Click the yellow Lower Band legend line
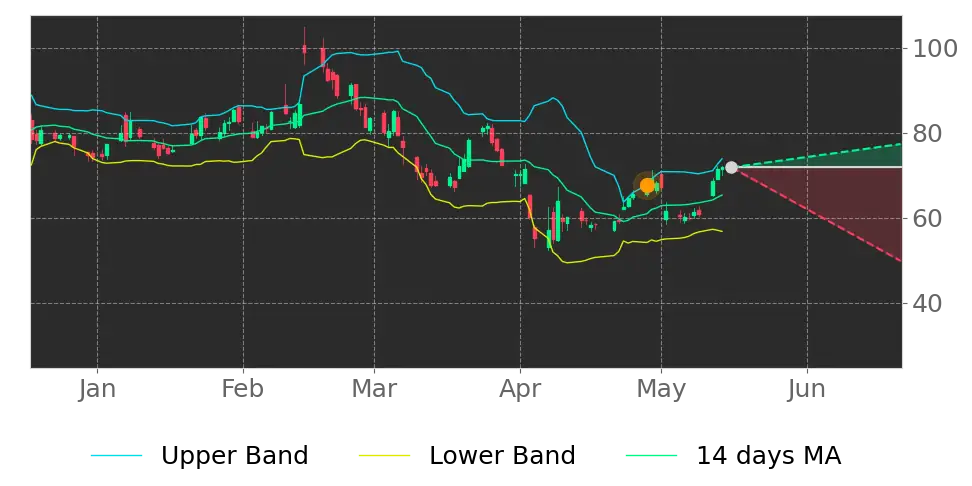 pyautogui.click(x=384, y=456)
